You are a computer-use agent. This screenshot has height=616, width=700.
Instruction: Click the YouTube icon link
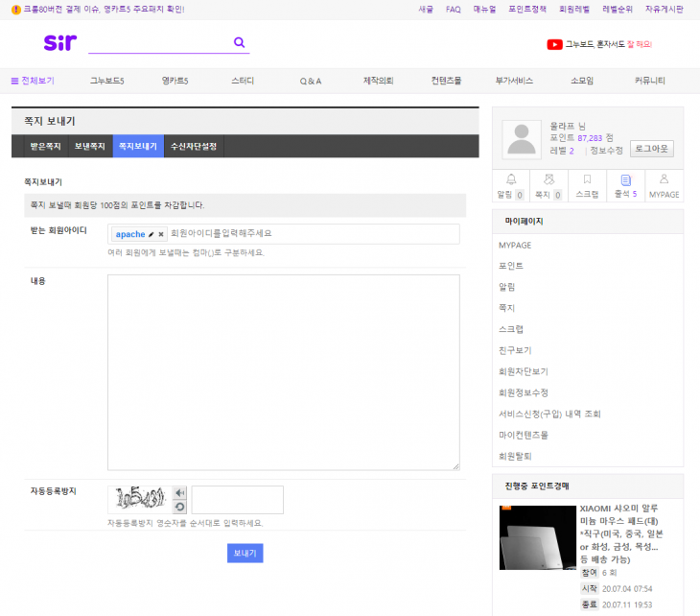click(x=554, y=44)
